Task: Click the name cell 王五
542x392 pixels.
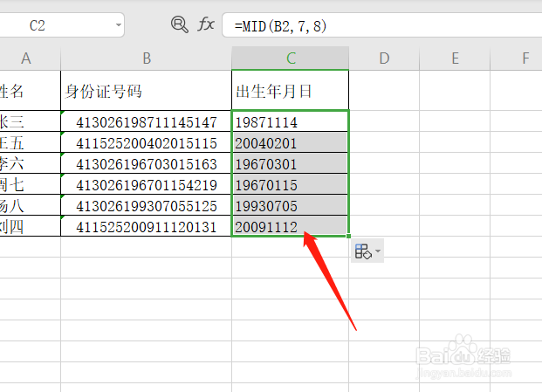Action: (30, 142)
